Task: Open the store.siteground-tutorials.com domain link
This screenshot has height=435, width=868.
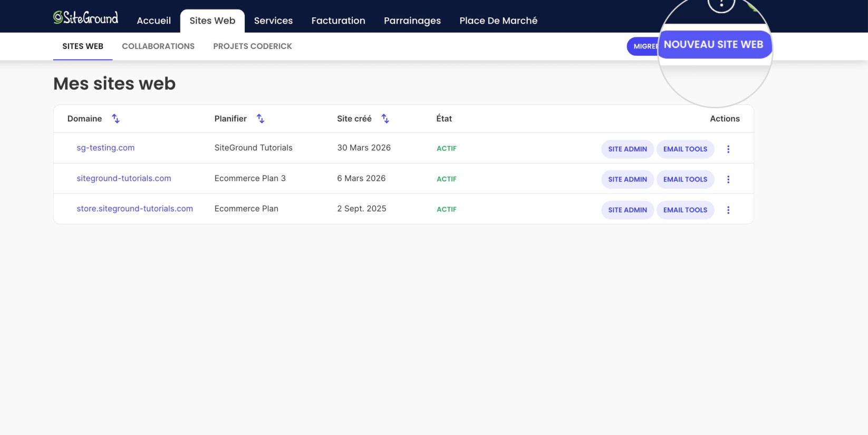Action: point(134,209)
